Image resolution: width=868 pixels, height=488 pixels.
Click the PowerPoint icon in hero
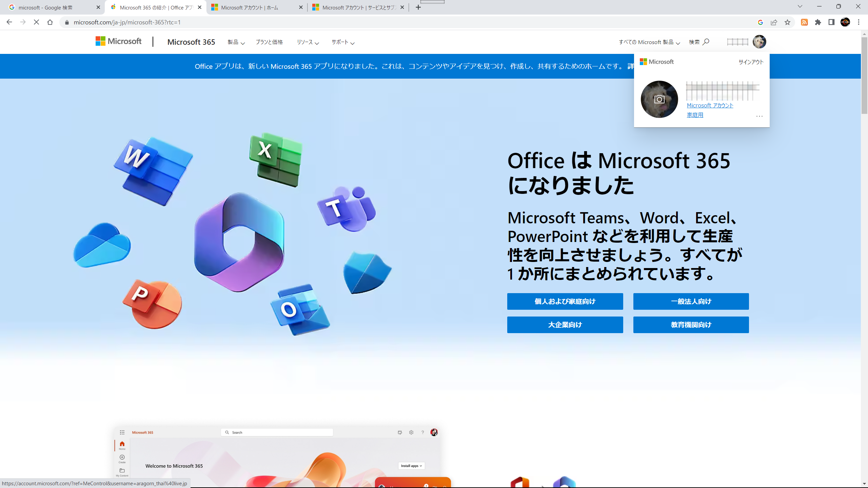[152, 304]
